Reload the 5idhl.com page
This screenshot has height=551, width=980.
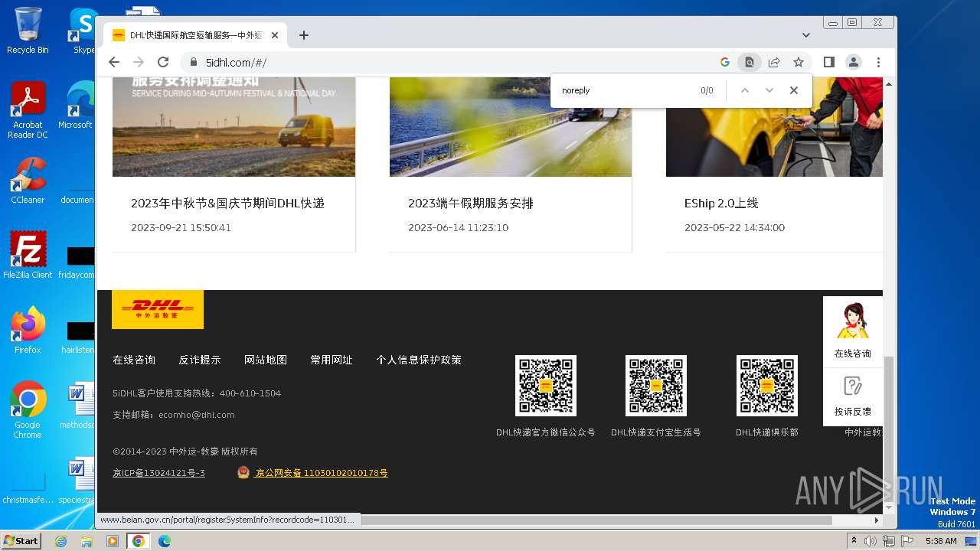(163, 62)
